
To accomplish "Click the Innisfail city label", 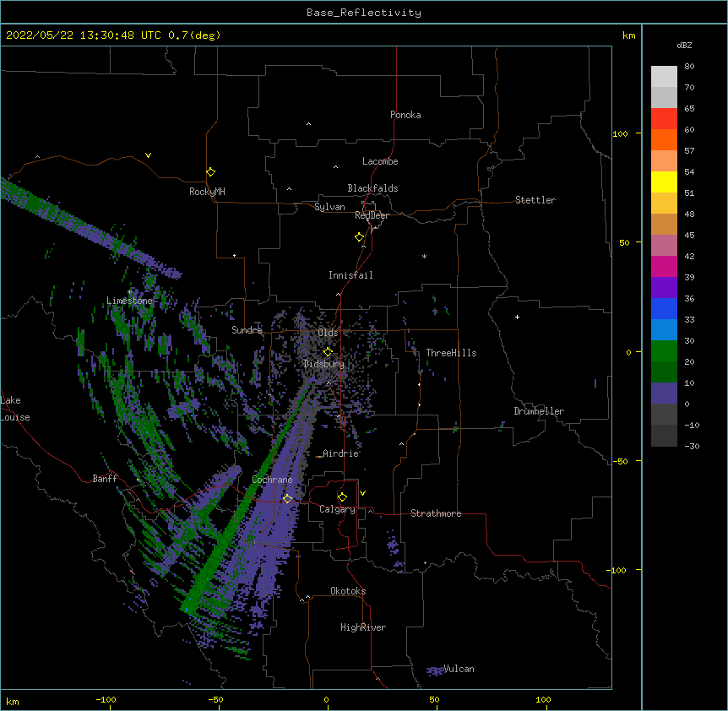I will click(x=350, y=275).
